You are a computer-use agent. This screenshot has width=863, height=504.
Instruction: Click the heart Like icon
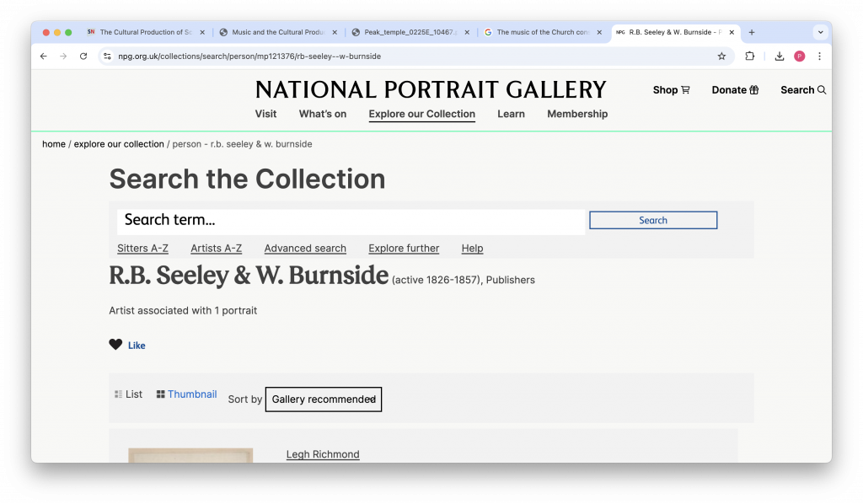[x=115, y=345]
